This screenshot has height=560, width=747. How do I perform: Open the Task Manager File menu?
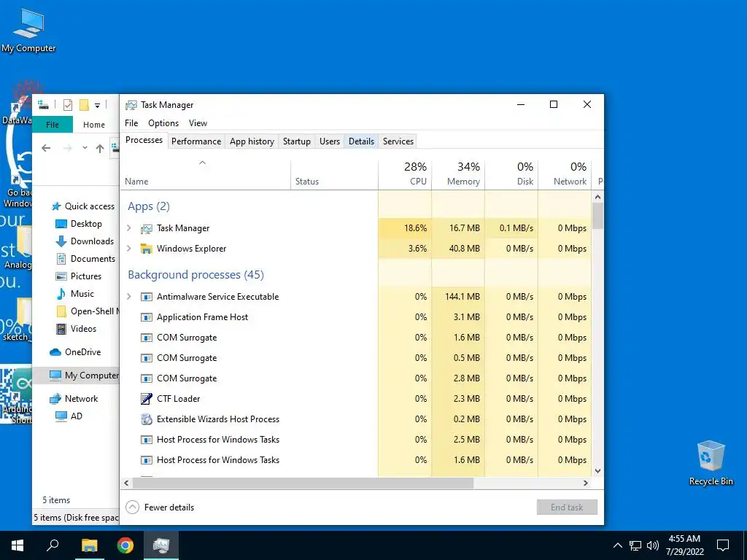pos(131,122)
